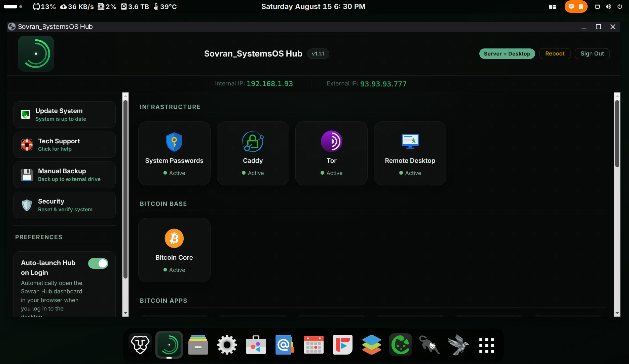Click the volume icon in top bar
This screenshot has height=364, width=629.
click(608, 7)
